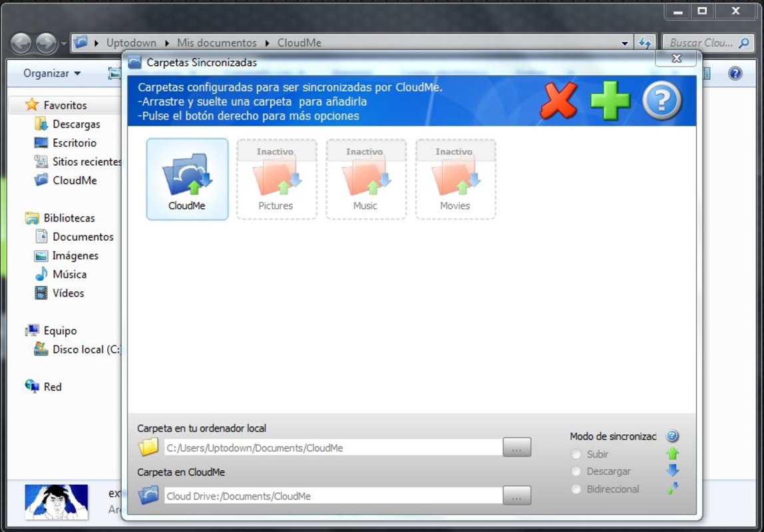
Task: Expand the arrow before CloudMe breadcrumb
Action: (268, 43)
